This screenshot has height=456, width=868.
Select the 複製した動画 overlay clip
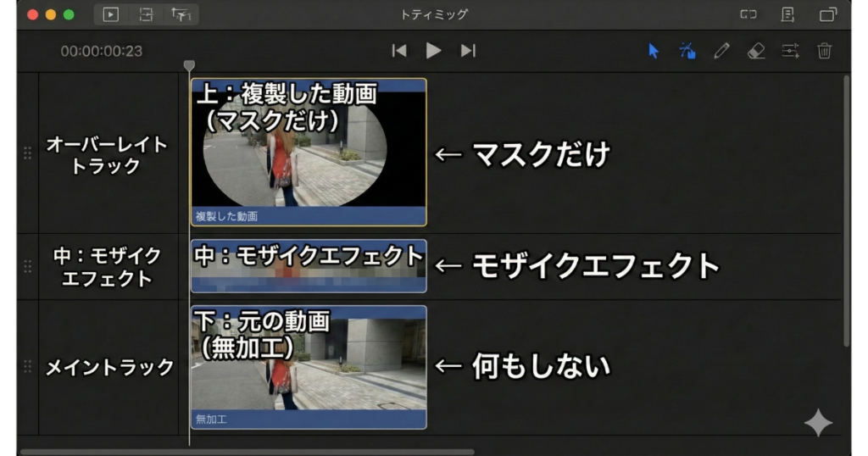tap(309, 153)
